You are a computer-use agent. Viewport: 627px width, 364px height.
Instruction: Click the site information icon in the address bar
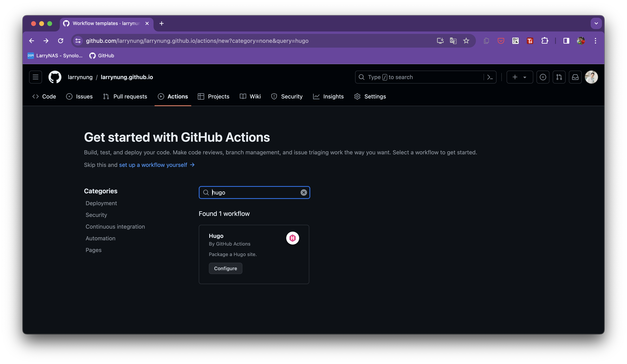tap(78, 41)
